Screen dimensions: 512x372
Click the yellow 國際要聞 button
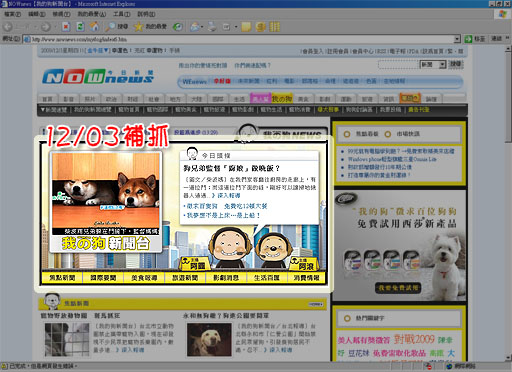coord(103,278)
